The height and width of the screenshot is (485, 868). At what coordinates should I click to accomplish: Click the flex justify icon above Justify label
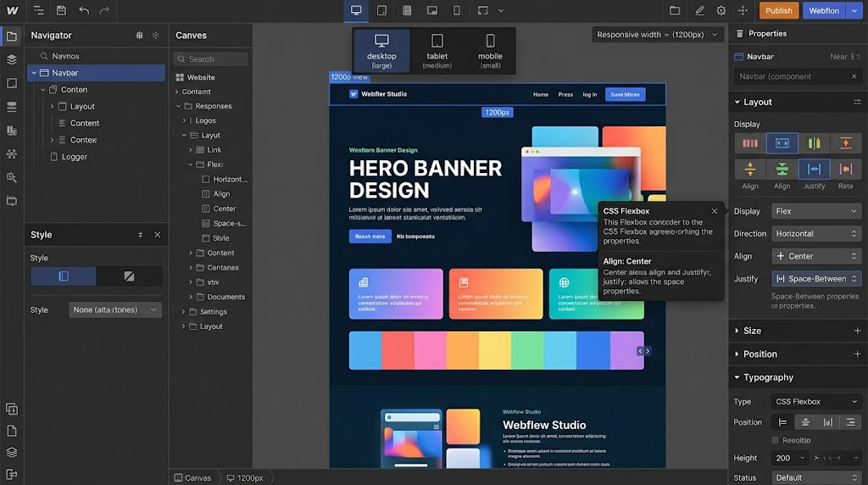tap(814, 169)
